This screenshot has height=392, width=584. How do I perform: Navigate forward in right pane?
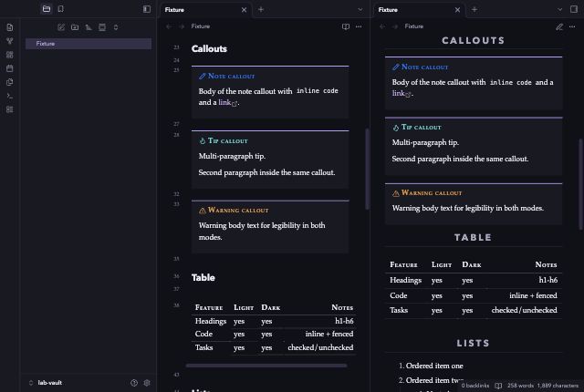[395, 26]
